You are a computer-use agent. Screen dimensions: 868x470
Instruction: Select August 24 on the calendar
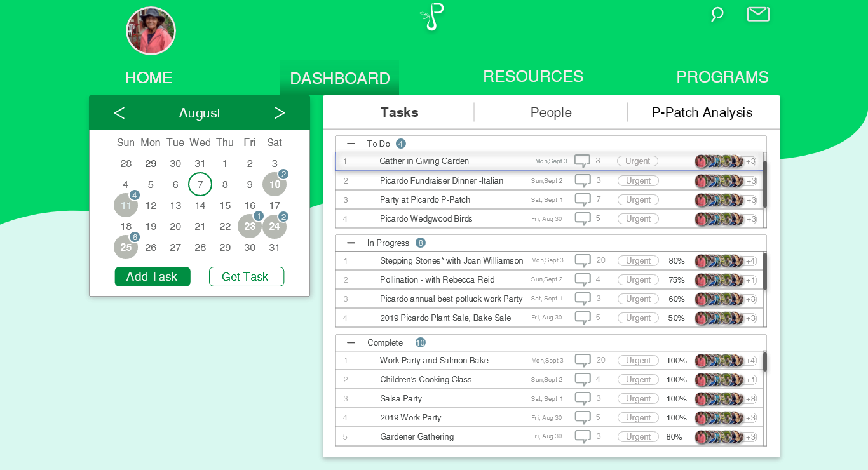[x=275, y=227]
